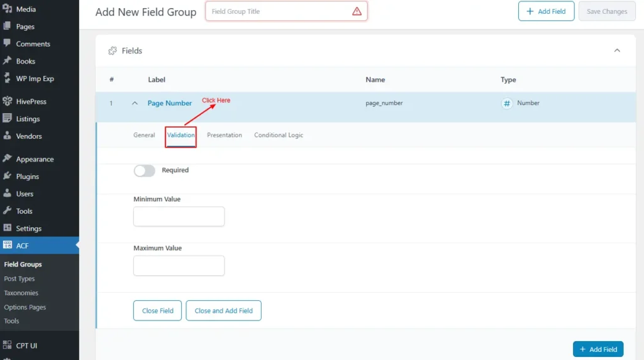The height and width of the screenshot is (360, 644).
Task: Click the Vendors person icon
Action: (8, 136)
